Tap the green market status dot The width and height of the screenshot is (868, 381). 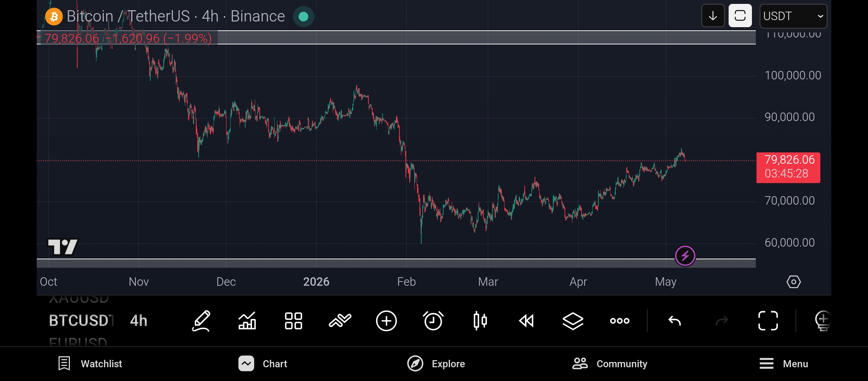click(x=303, y=16)
